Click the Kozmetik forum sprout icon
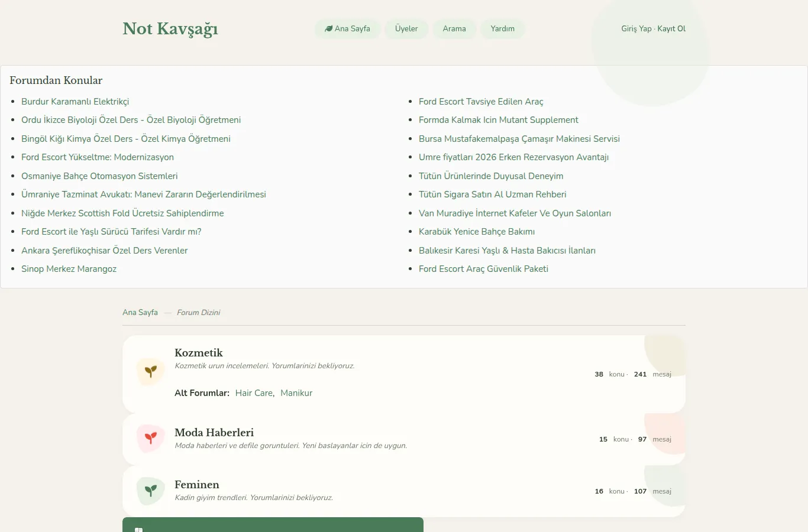 tap(151, 372)
